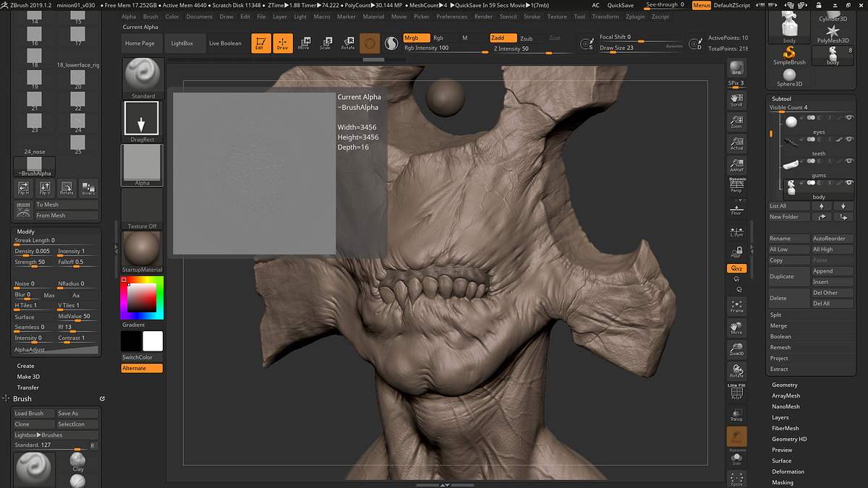Toggle PolyF wireframe display

pyautogui.click(x=736, y=392)
